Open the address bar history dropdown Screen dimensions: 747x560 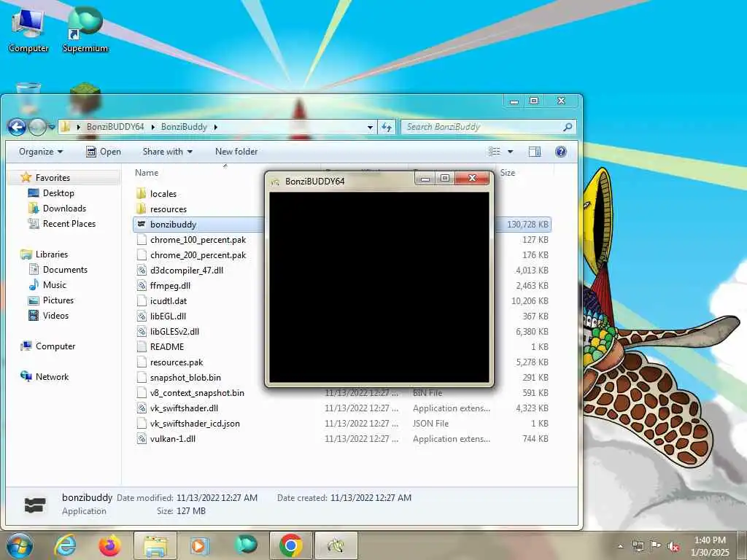click(x=370, y=127)
